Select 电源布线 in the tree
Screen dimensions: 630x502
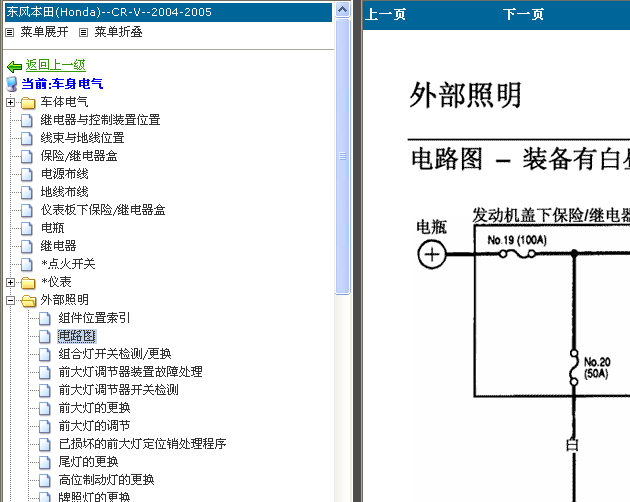[64, 174]
